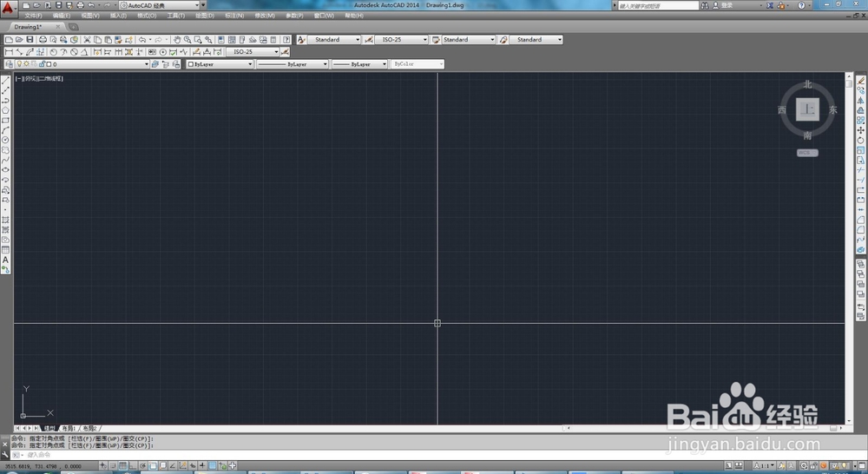Screen dimensions: 868x474
Task: Select the Pan hand tool
Action: [x=176, y=40]
